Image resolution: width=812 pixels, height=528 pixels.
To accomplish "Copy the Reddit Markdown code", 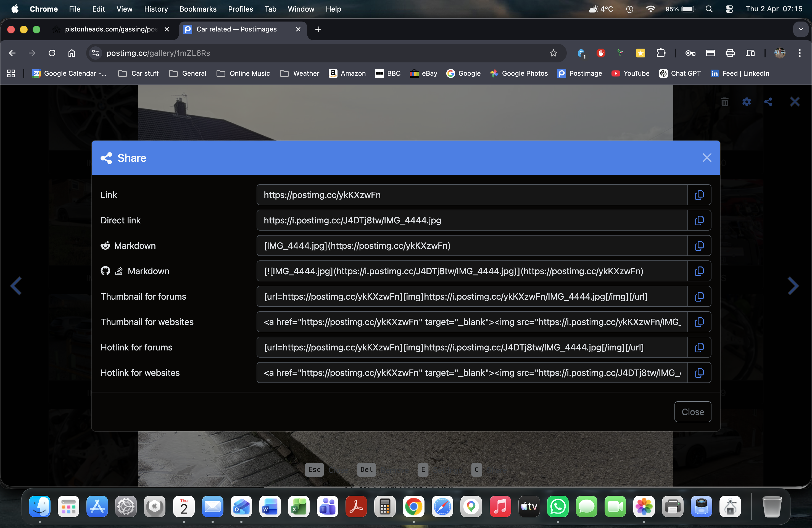I will point(699,245).
